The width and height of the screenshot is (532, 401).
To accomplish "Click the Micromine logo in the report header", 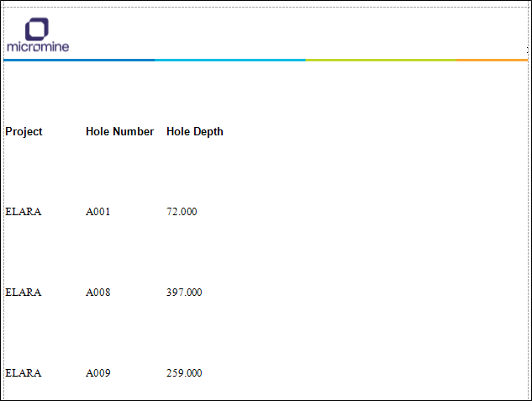I will click(x=38, y=35).
